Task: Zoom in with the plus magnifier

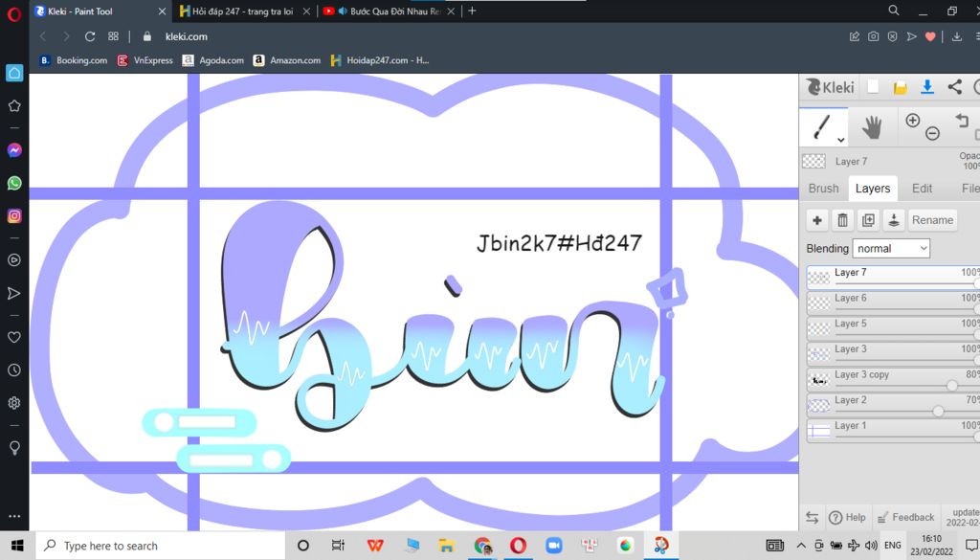Action: 912,120
